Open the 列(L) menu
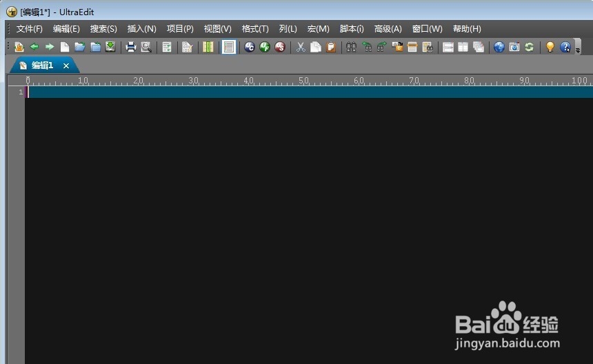 pyautogui.click(x=288, y=29)
